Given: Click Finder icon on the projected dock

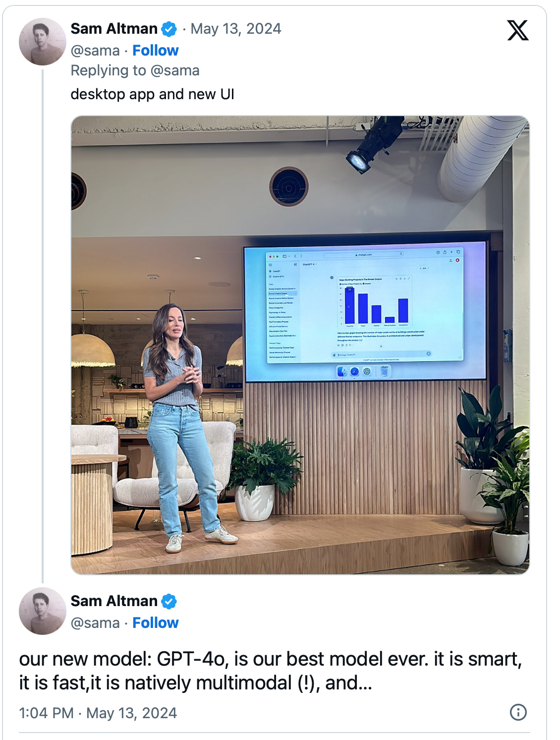Looking at the screenshot, I should (342, 371).
